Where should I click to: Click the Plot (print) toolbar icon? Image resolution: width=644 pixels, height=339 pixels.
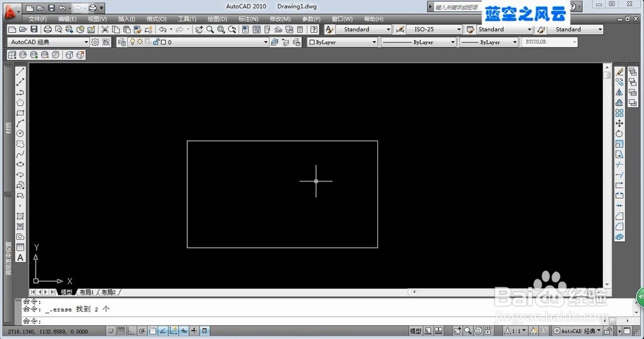click(x=48, y=29)
